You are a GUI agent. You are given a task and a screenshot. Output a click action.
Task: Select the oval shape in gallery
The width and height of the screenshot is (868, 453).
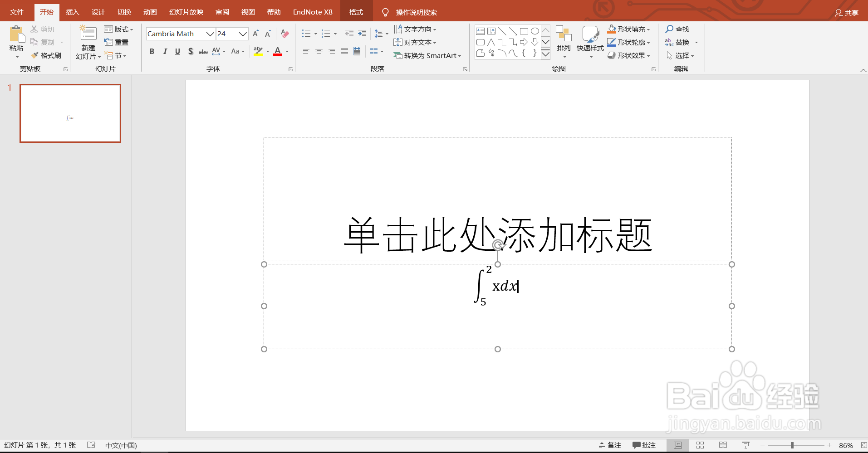(535, 31)
